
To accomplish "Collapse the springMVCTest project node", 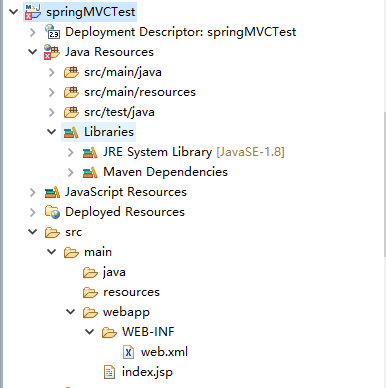I will (x=13, y=12).
